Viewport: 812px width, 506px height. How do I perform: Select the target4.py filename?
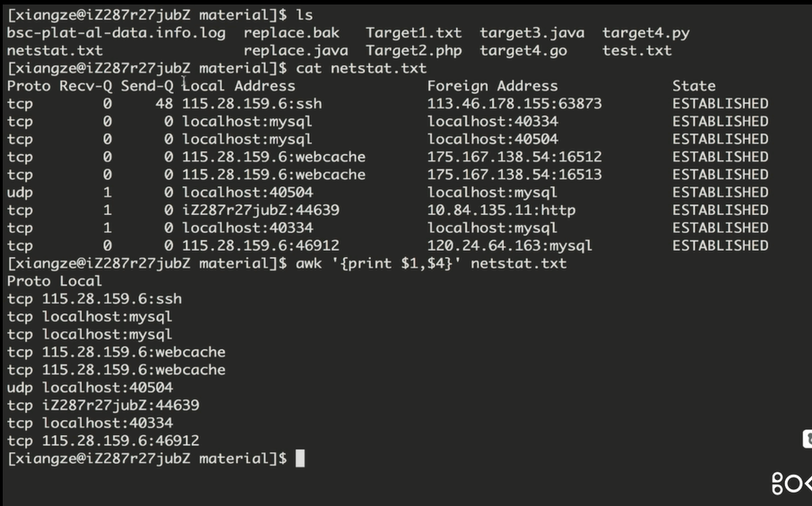(x=646, y=33)
